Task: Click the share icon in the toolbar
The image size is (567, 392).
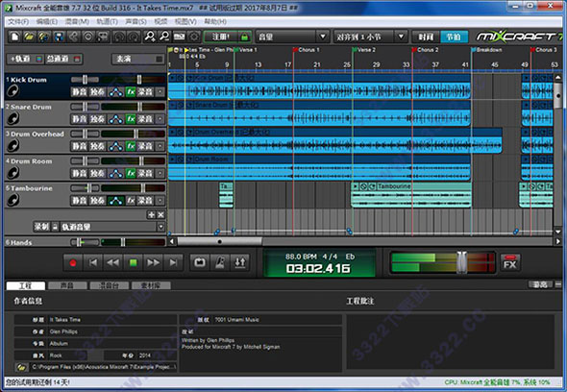Action: point(74,37)
